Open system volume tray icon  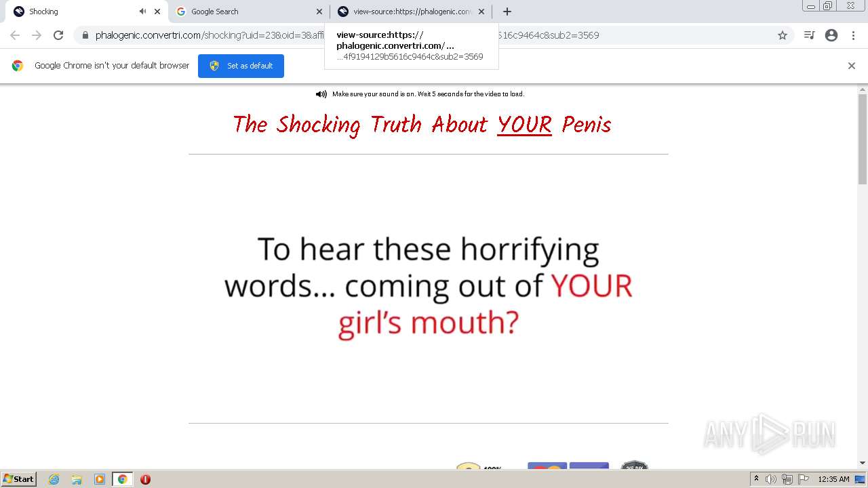coord(770,479)
